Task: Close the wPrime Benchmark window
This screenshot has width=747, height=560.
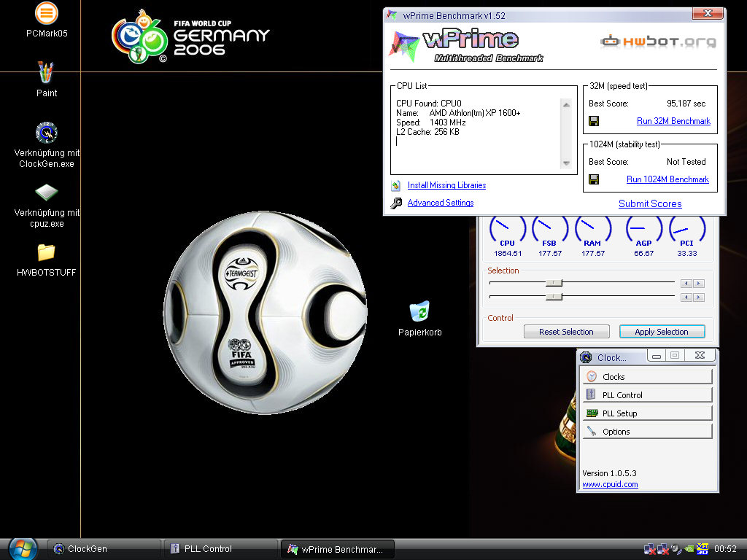Action: pos(708,13)
